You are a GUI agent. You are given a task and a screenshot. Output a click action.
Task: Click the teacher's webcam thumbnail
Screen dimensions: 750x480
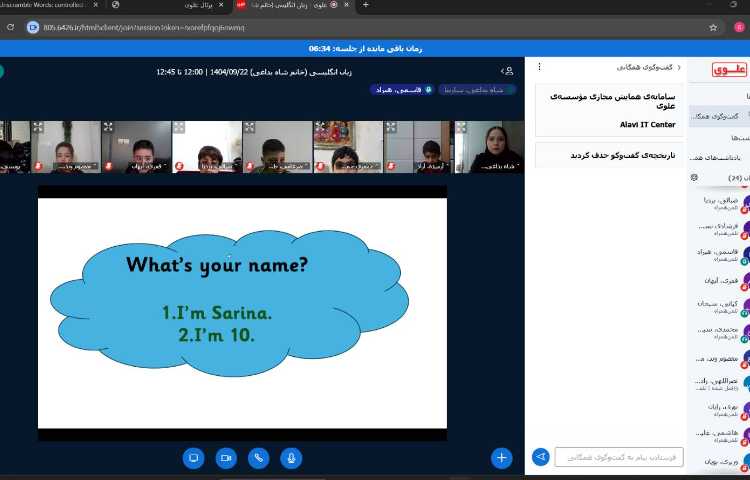point(490,149)
